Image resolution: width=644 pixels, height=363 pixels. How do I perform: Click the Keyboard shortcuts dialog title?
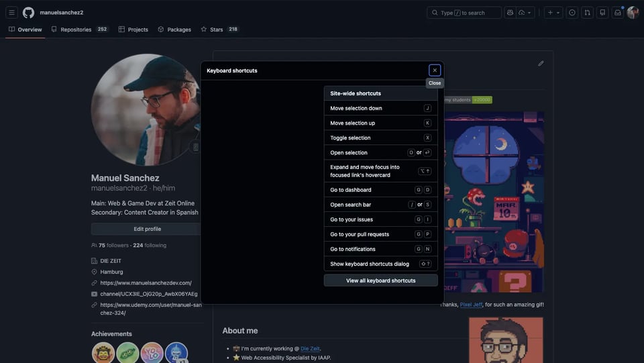point(231,70)
